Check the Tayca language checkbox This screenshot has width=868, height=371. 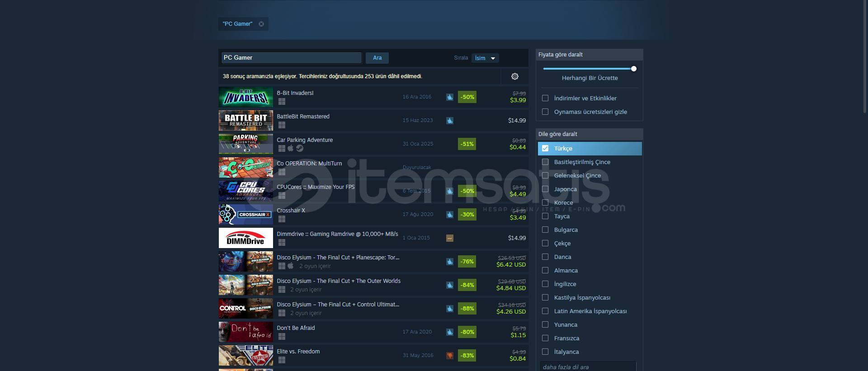point(545,216)
